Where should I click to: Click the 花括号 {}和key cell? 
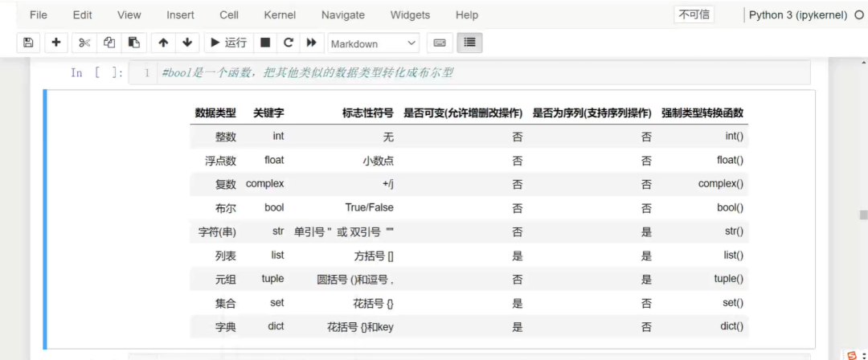(x=360, y=327)
